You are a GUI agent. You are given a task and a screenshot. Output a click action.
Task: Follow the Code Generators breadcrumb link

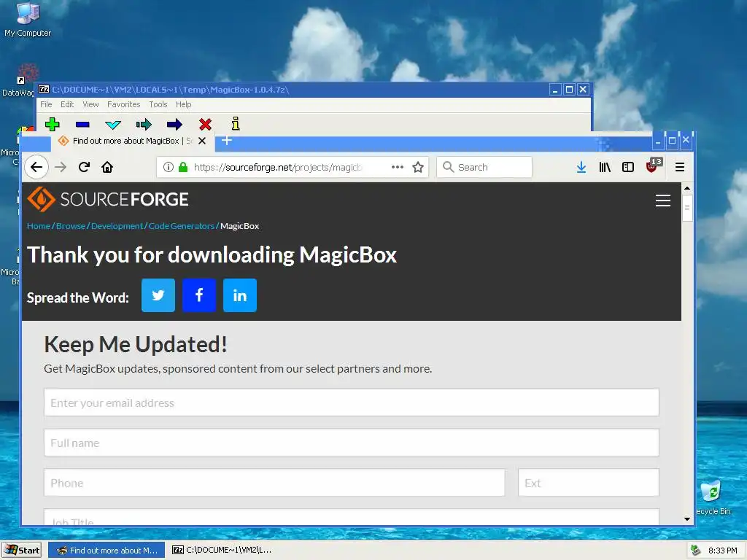(182, 226)
